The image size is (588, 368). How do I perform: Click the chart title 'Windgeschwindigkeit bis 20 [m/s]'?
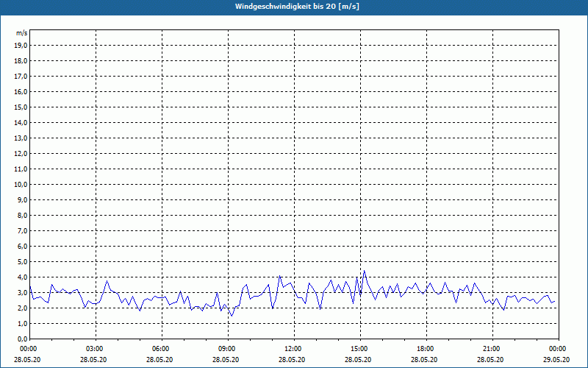click(297, 7)
